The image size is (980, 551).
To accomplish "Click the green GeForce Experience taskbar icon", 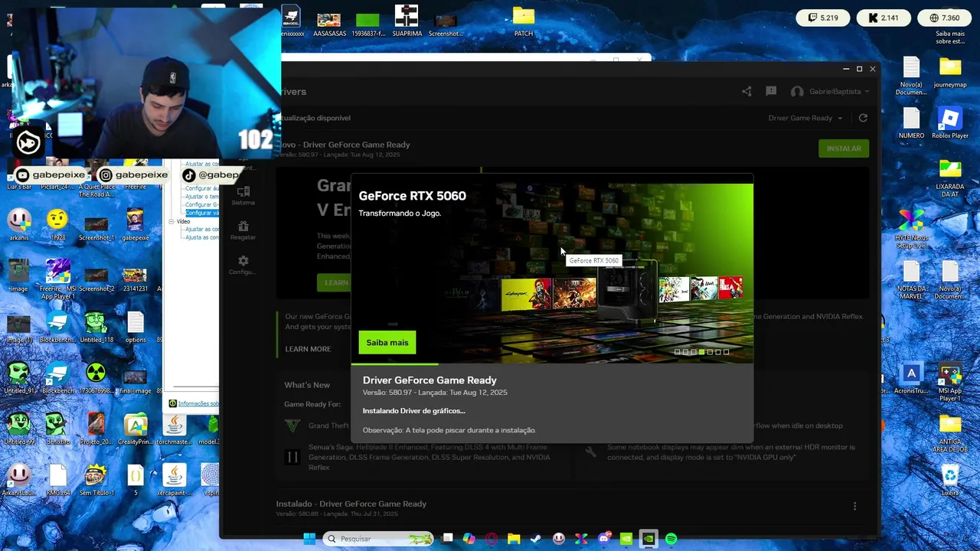I will [x=626, y=539].
